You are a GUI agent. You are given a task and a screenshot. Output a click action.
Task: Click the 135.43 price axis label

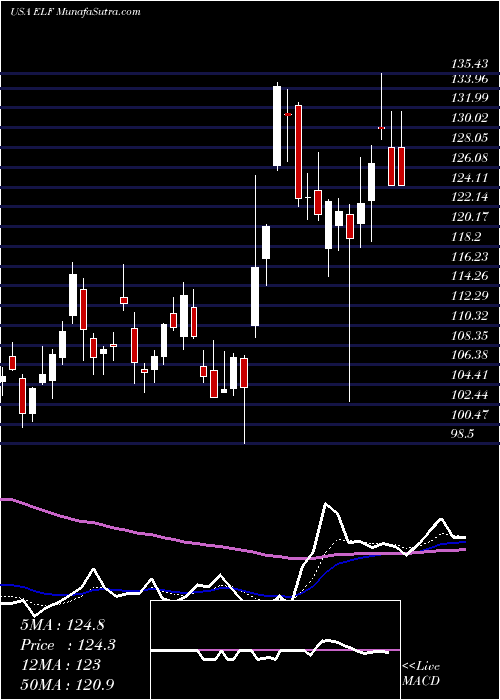(470, 63)
